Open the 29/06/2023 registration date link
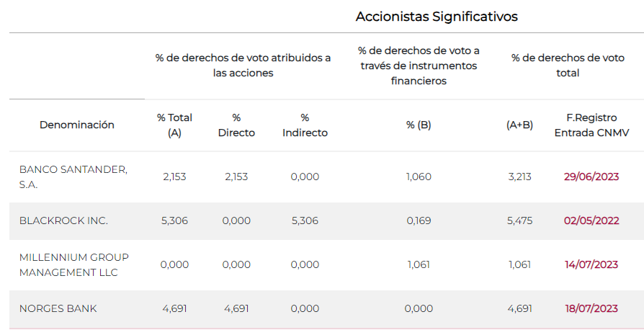The width and height of the screenshot is (644, 330). 591,177
